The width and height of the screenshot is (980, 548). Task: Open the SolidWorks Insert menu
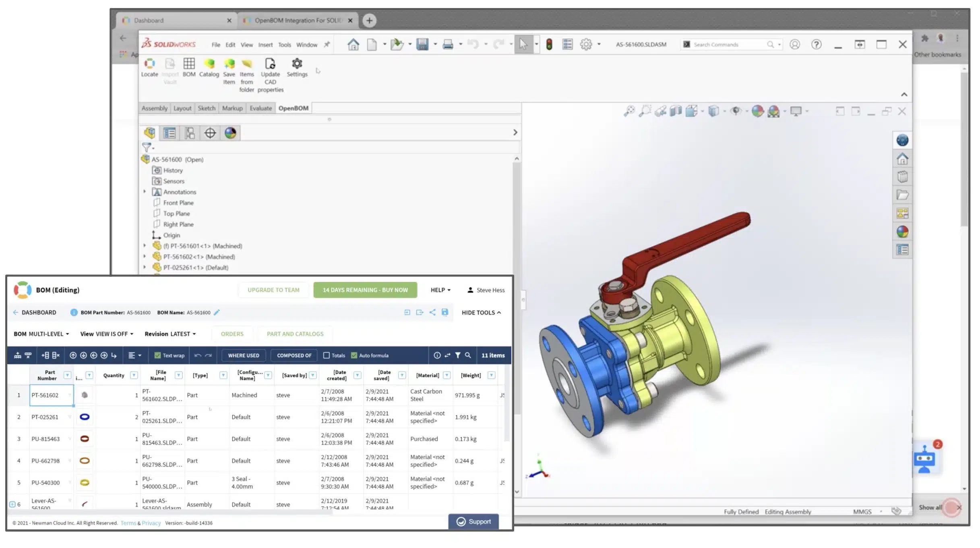tap(265, 45)
